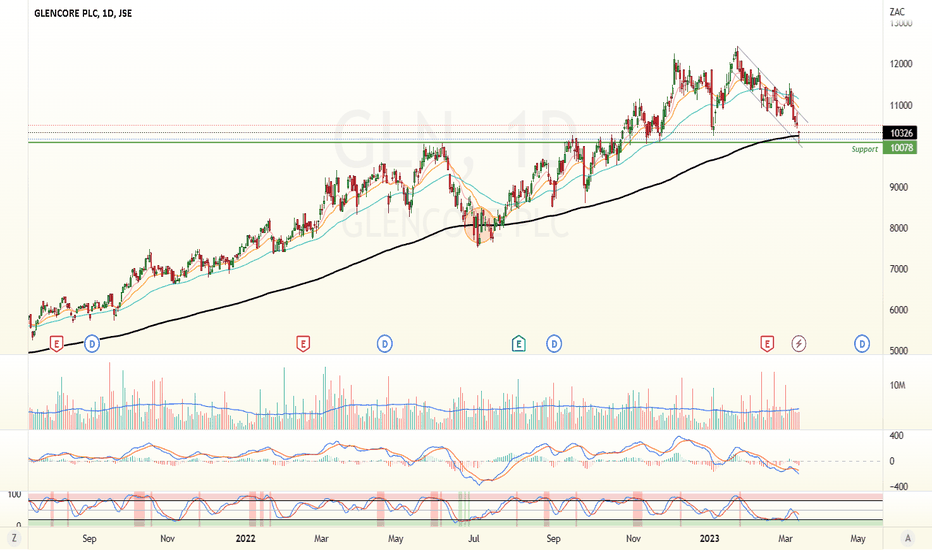Click the 12000 price axis value

900,64
